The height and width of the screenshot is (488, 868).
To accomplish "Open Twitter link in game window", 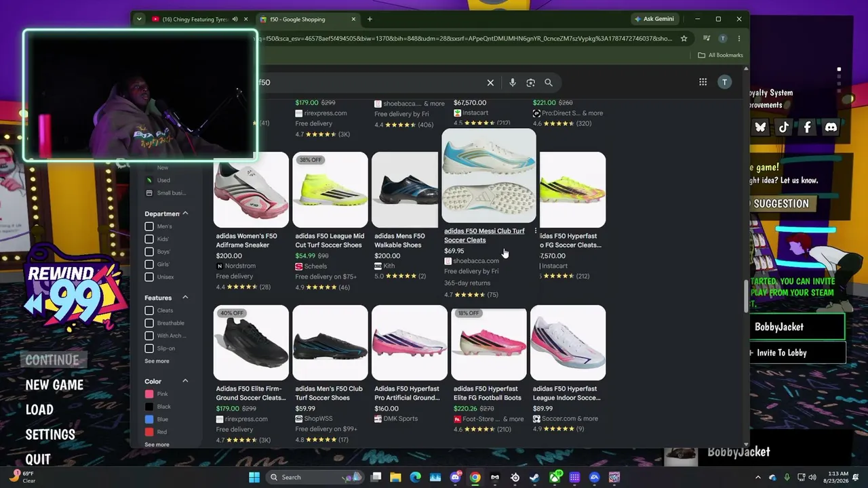I will pyautogui.click(x=761, y=127).
